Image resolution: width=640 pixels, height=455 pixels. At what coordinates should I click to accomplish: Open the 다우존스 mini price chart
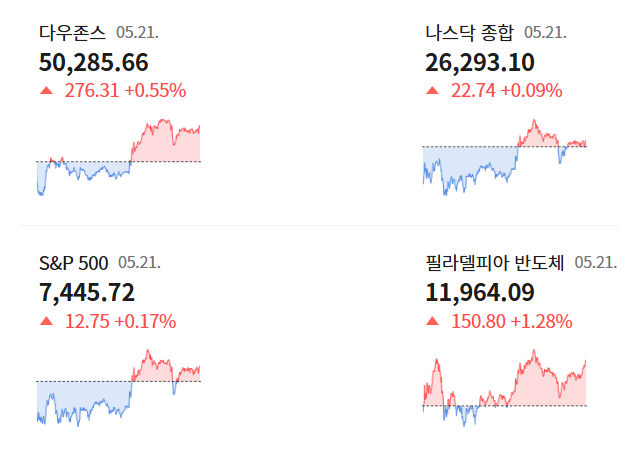[118, 158]
